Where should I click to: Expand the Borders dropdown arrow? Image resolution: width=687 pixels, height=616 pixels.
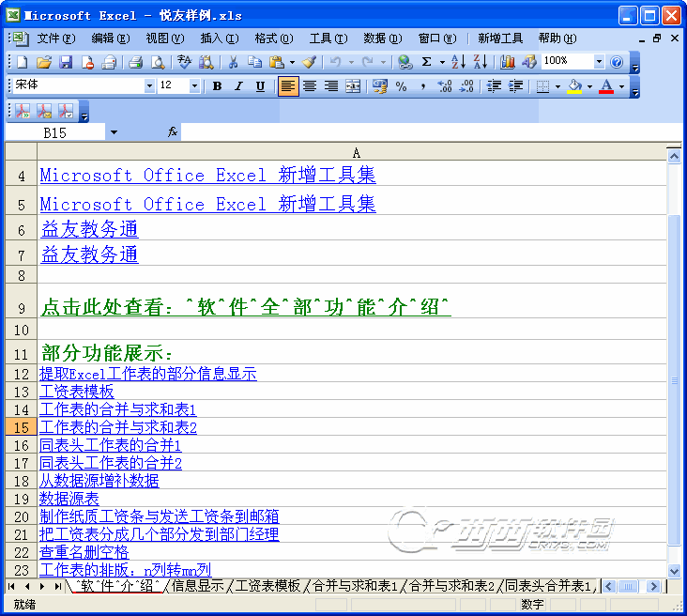[x=557, y=86]
